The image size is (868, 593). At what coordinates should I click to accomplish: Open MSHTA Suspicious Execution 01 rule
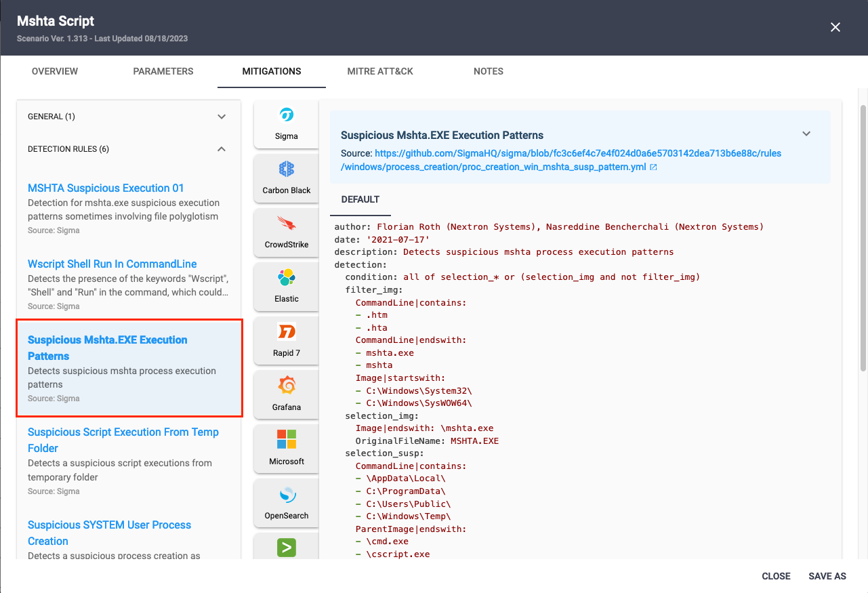tap(106, 188)
